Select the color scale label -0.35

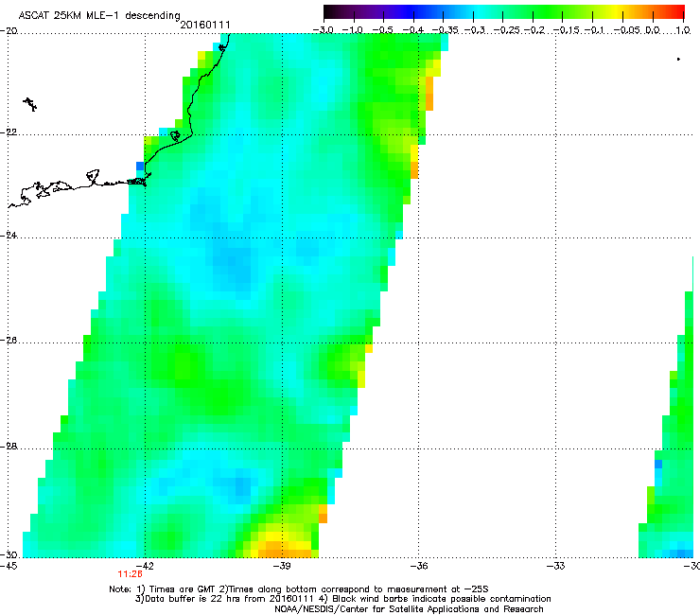[x=446, y=30]
